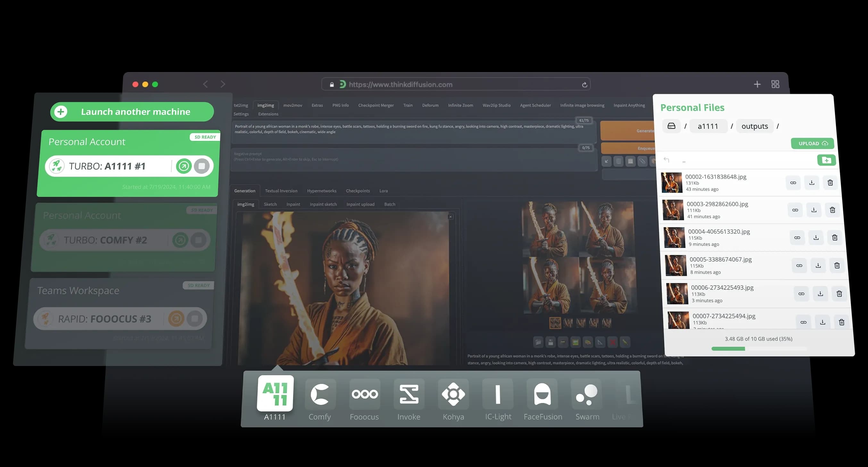Click the green new folder button
The width and height of the screenshot is (868, 467).
pos(827,160)
